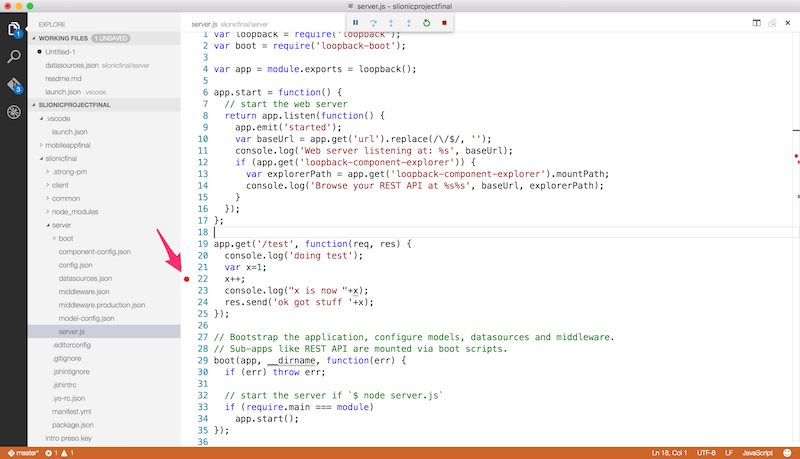The height and width of the screenshot is (459, 800).
Task: Select server.js in the file tree
Action: click(x=104, y=332)
